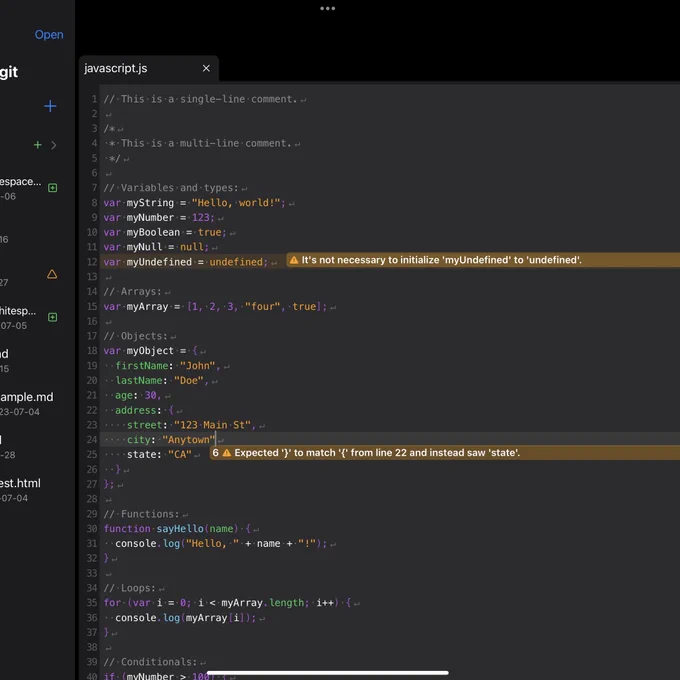The width and height of the screenshot is (680, 680).
Task: Click the text "Hello, world!" on line 8
Action: click(236, 203)
